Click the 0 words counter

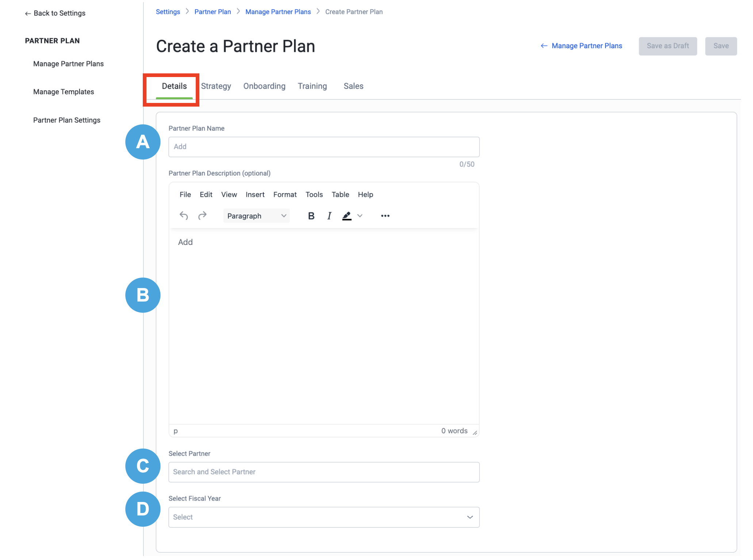pos(454,431)
